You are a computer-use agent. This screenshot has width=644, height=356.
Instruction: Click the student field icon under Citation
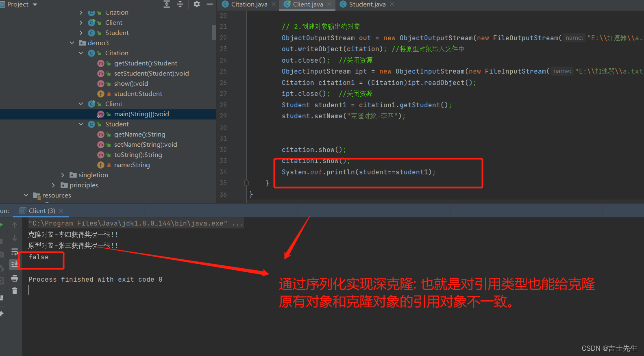[101, 94]
